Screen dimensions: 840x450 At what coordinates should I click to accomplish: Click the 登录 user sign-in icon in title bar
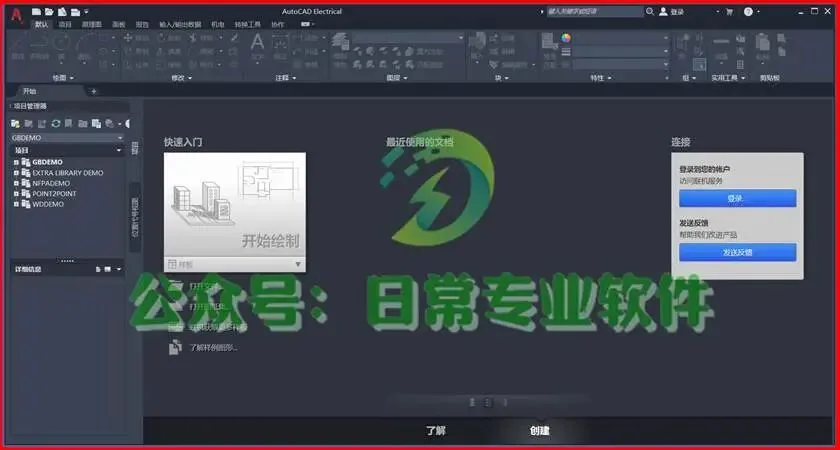[x=663, y=11]
